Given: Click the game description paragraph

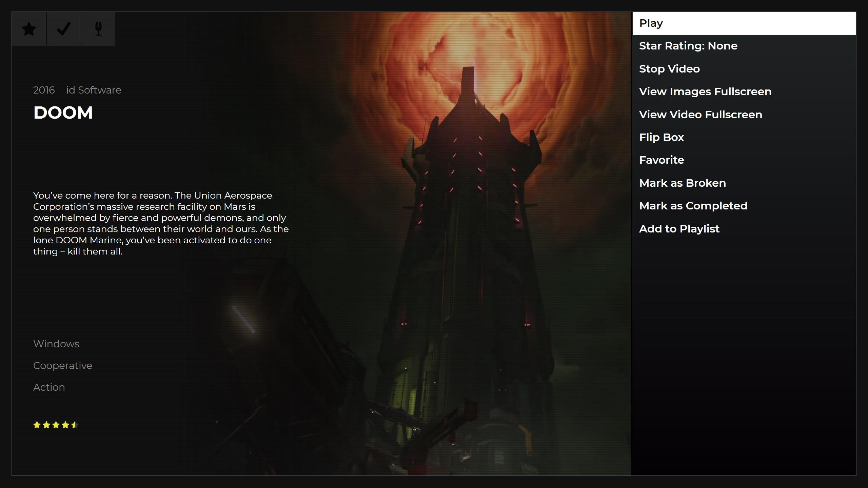Looking at the screenshot, I should (x=161, y=223).
